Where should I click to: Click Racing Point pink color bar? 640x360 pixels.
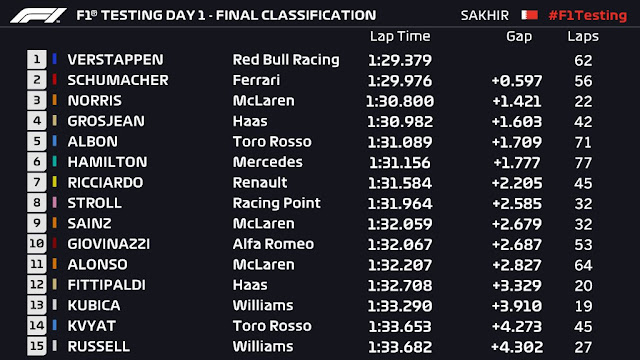coord(55,202)
